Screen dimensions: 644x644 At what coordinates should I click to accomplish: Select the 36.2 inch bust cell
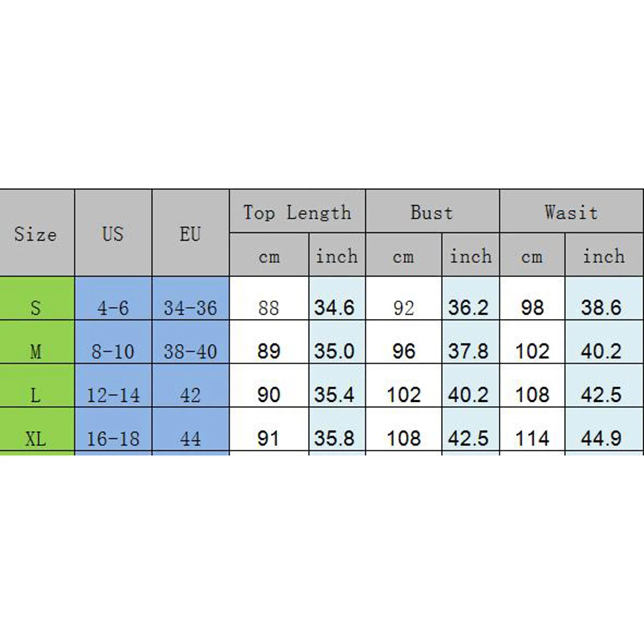(x=468, y=308)
